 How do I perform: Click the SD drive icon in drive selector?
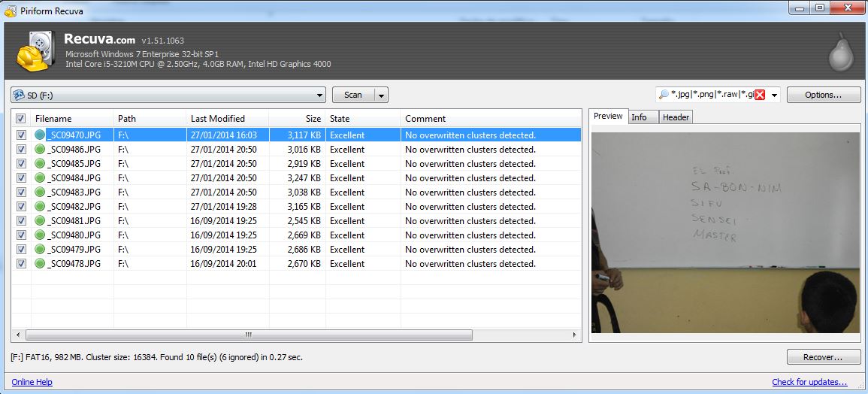click(18, 95)
